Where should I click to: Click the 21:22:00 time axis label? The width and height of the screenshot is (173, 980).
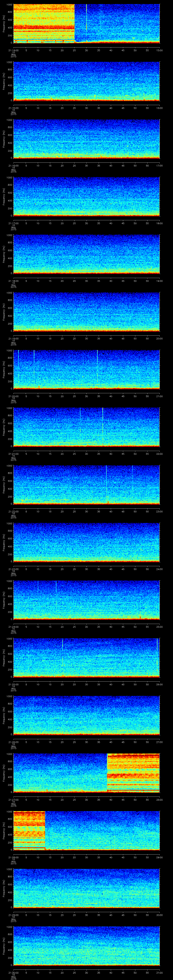tap(13, 511)
